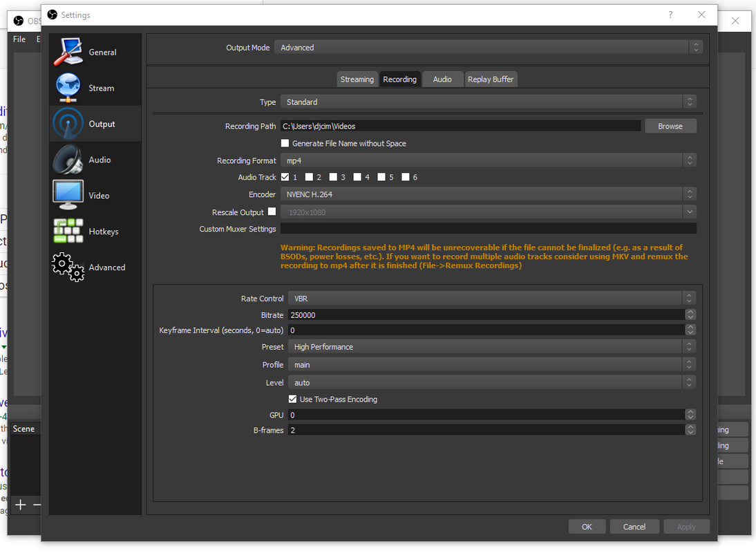Click Browse for recording path
Viewport: 756px width, 553px height.
670,126
